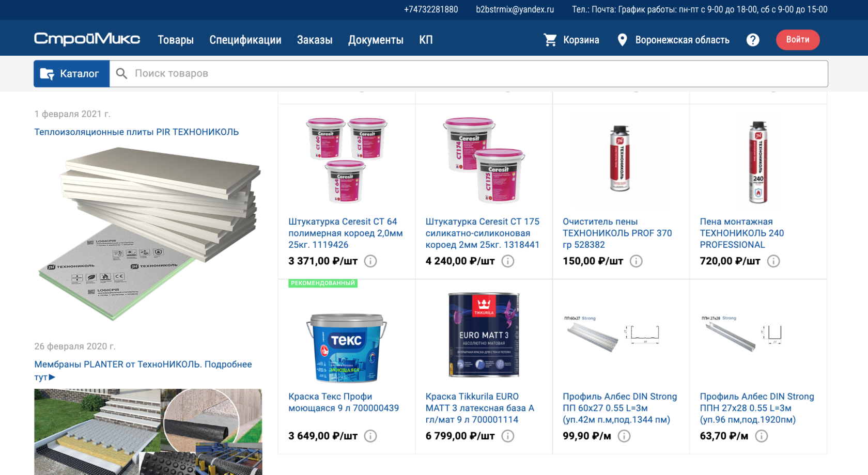The width and height of the screenshot is (868, 475).
Task: Show info for Ceresit CT 64 price
Action: (x=370, y=261)
